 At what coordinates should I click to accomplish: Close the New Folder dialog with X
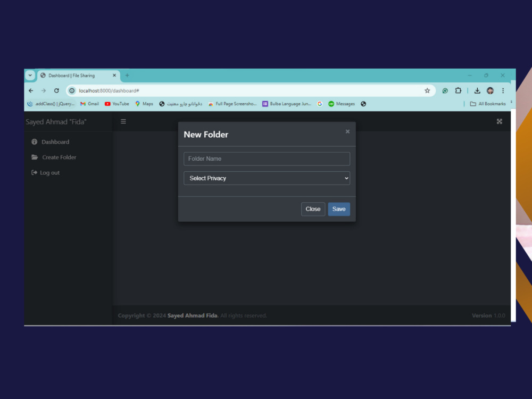point(347,131)
